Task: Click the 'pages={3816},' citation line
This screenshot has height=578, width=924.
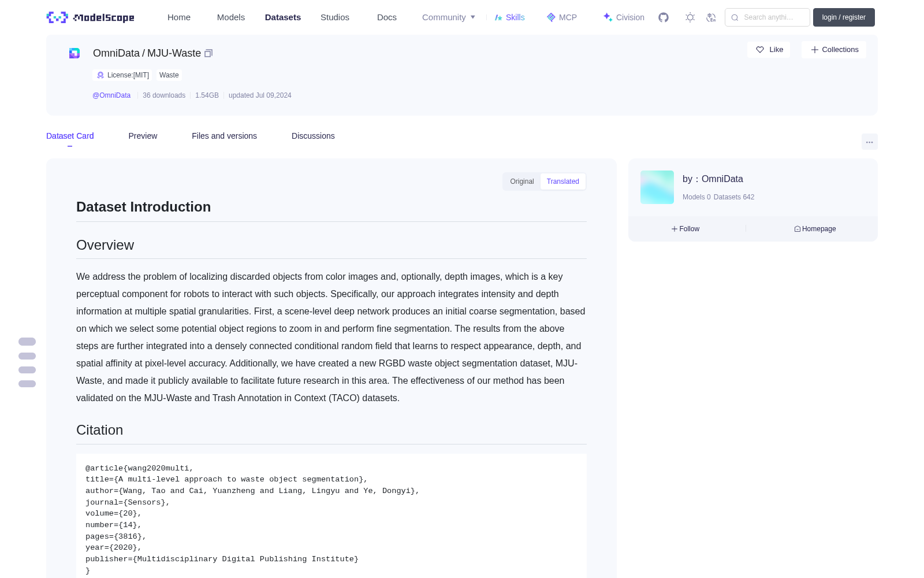Action: [x=116, y=536]
